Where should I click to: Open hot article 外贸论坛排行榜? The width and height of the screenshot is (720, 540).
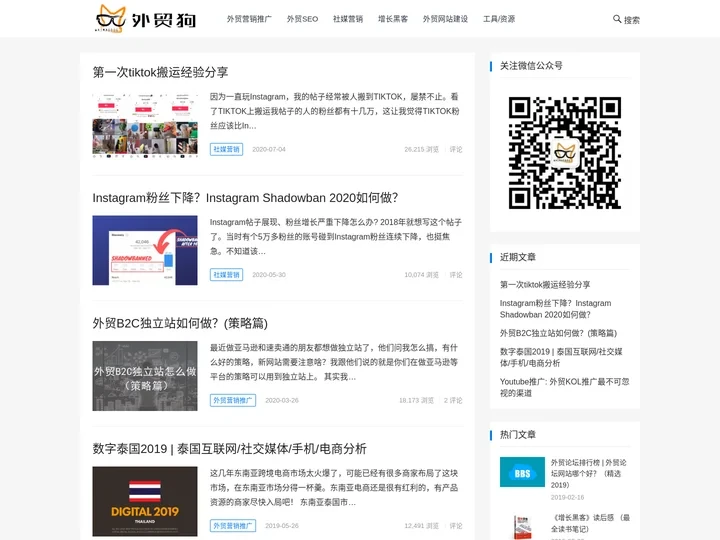click(589, 473)
